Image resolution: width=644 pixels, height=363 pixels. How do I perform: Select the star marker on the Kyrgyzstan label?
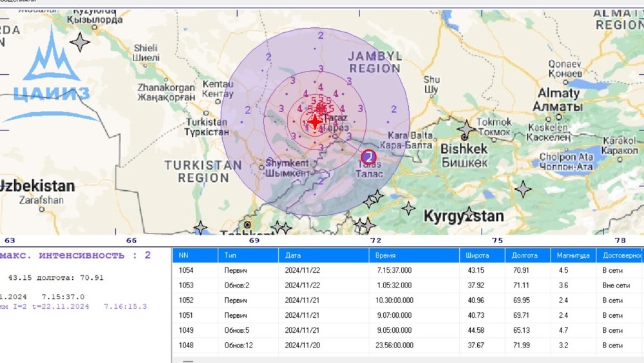click(469, 213)
